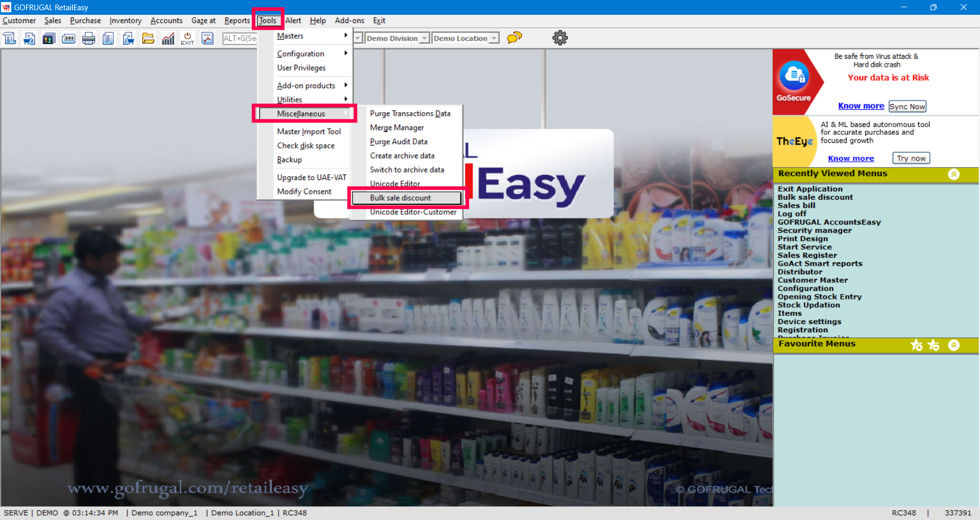The image size is (980, 520).
Task: Open recently viewed 'Security manager'
Action: tap(815, 230)
